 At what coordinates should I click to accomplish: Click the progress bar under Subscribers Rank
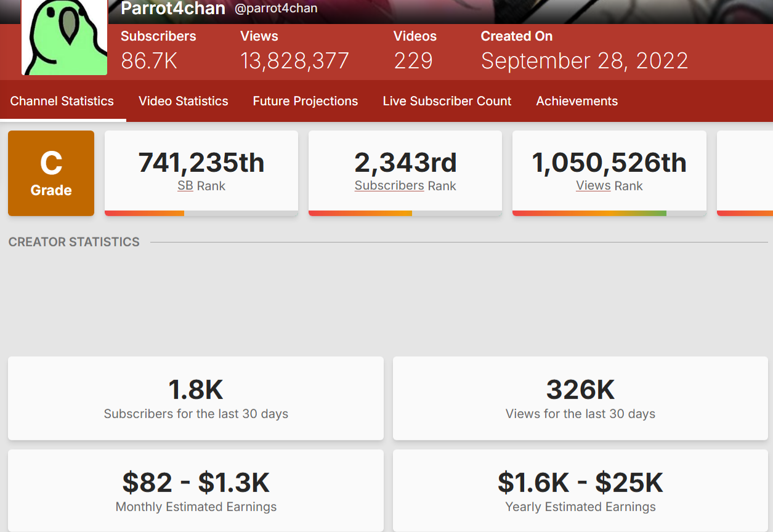point(405,213)
